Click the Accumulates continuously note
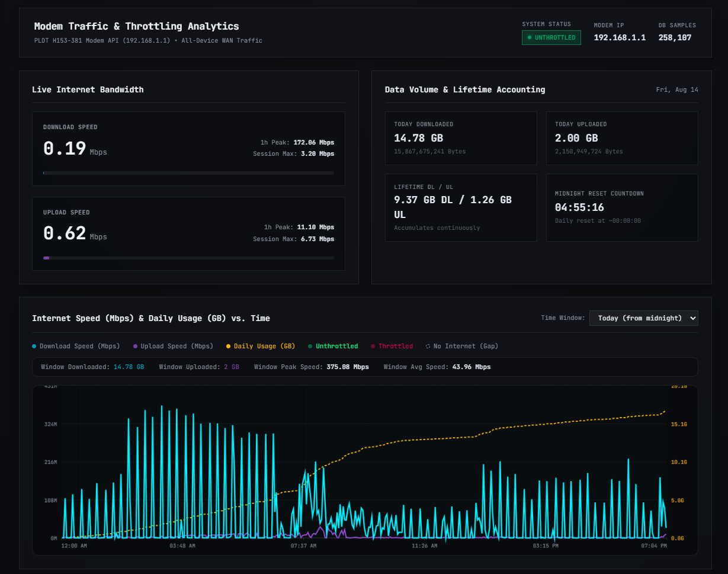Screen dimensions: 728x574 [437, 228]
